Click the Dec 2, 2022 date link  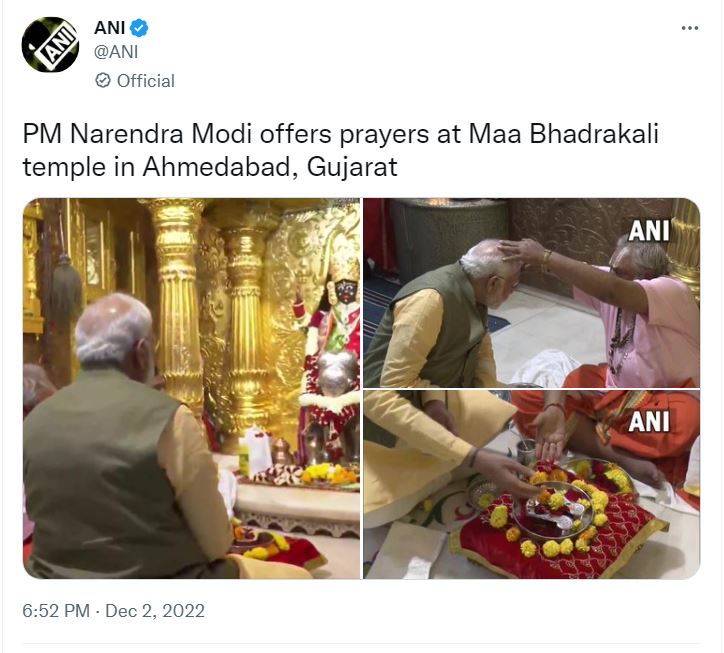[x=155, y=611]
